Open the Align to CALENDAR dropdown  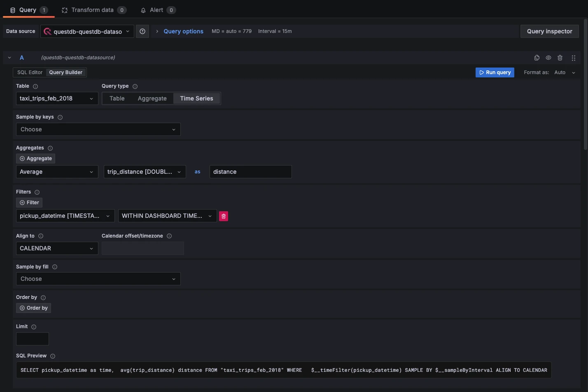[x=57, y=248]
